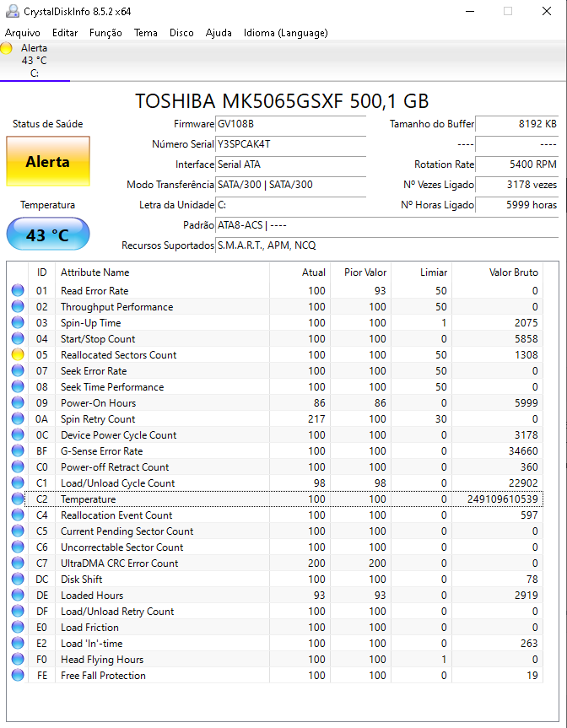Screen dimensions: 567x728
Task: Click status icon for Throughput Performance
Action: pos(18,307)
